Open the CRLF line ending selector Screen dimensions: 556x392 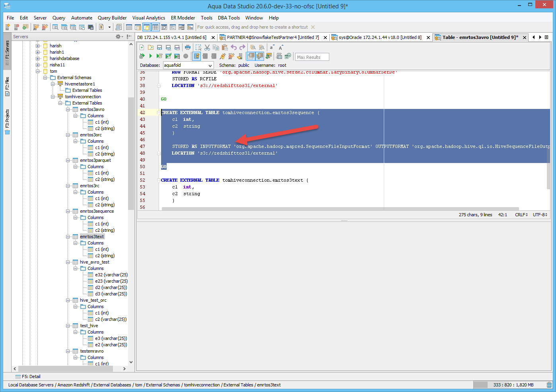[x=521, y=215]
